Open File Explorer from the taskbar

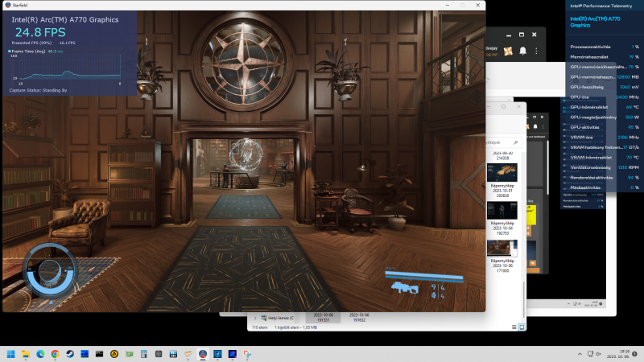[26, 354]
